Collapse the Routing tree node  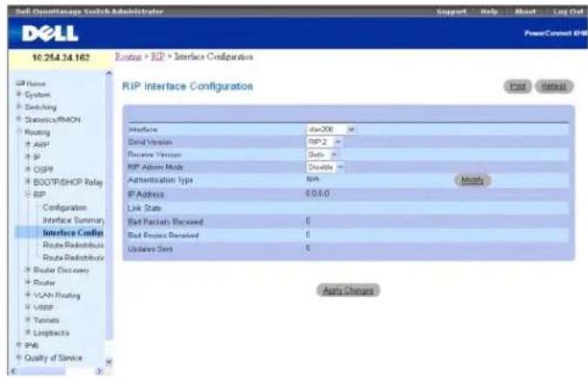click(x=19, y=131)
